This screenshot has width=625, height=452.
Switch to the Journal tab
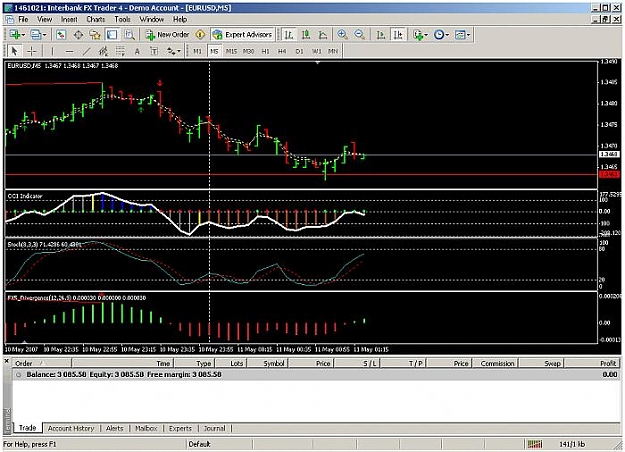pos(214,428)
